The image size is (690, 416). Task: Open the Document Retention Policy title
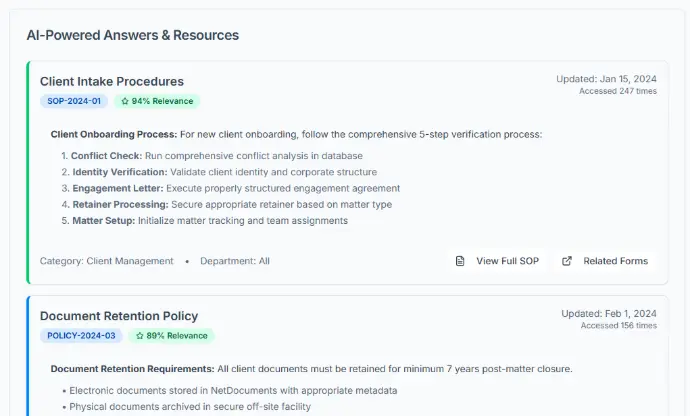(119, 316)
